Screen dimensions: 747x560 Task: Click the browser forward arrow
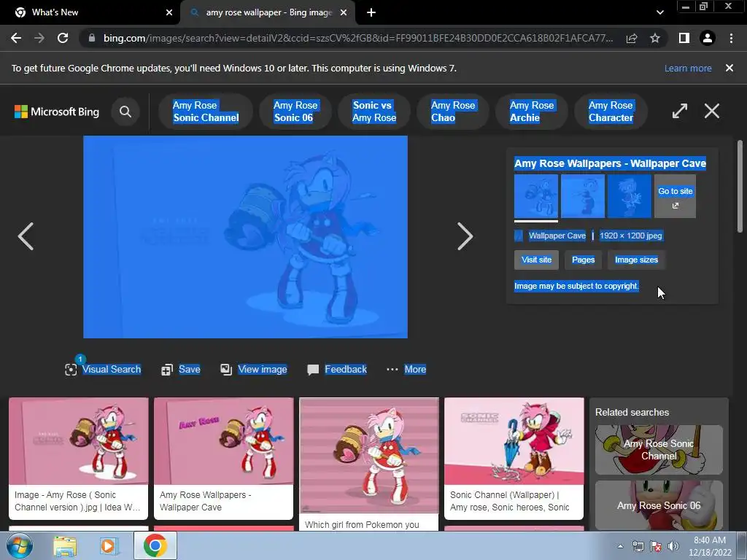click(x=39, y=38)
